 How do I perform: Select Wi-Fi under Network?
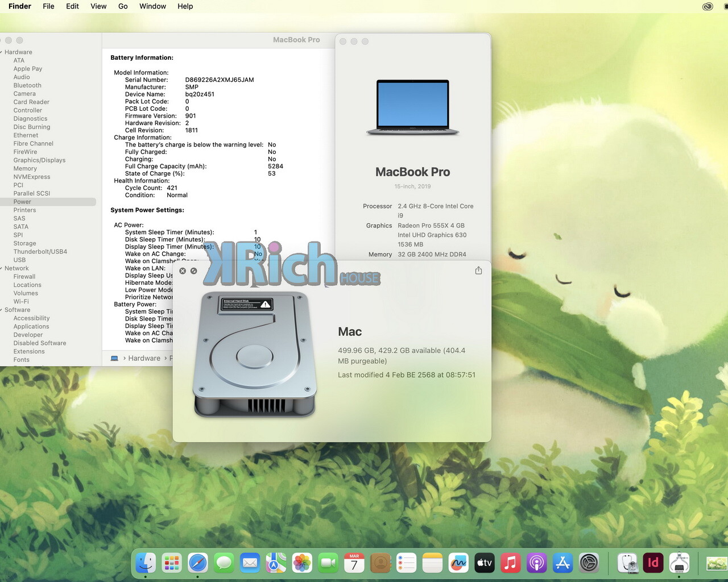pos(21,302)
